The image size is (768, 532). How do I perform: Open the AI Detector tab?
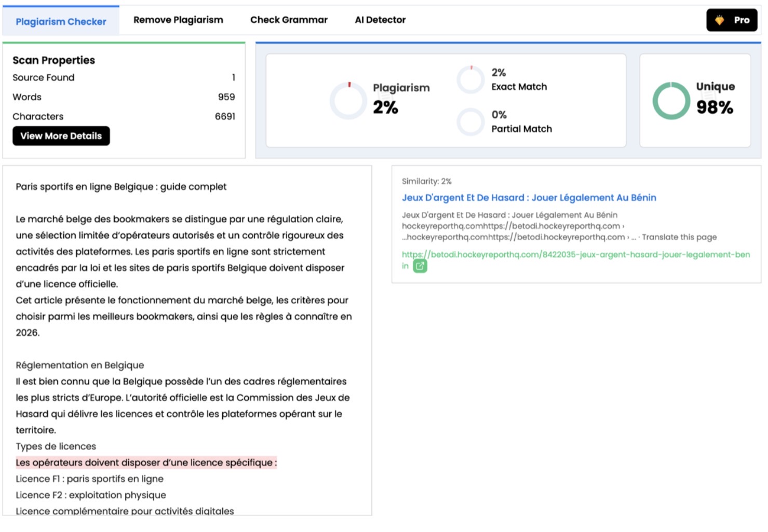pos(380,20)
